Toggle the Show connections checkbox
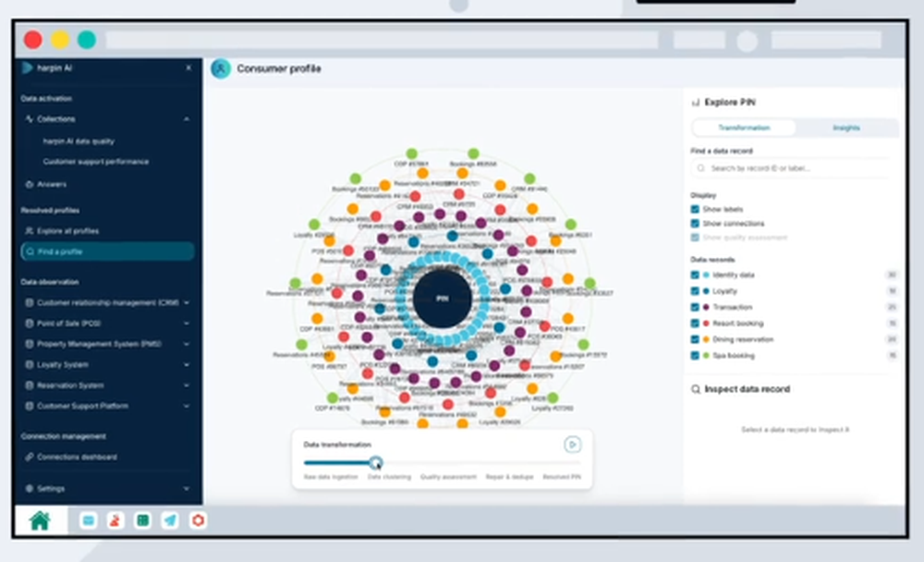The width and height of the screenshot is (924, 562). [695, 224]
